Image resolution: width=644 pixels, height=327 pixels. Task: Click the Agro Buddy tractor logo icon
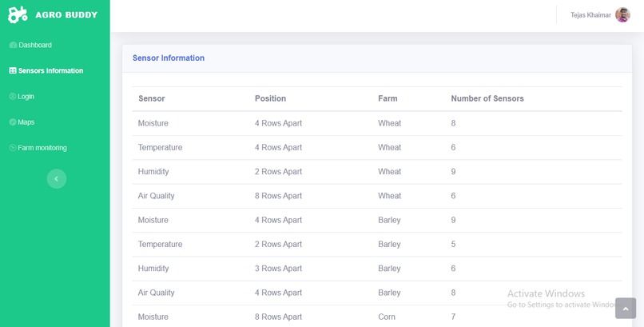[18, 14]
